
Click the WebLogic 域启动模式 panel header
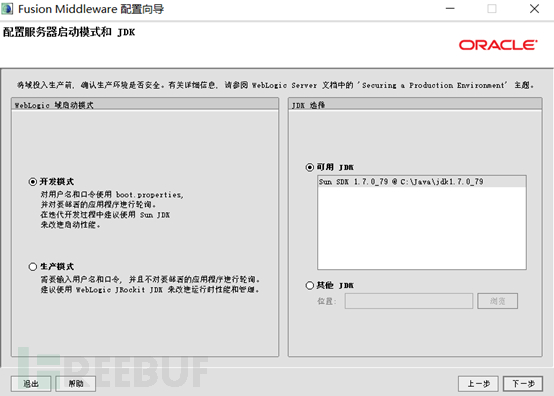coord(145,105)
